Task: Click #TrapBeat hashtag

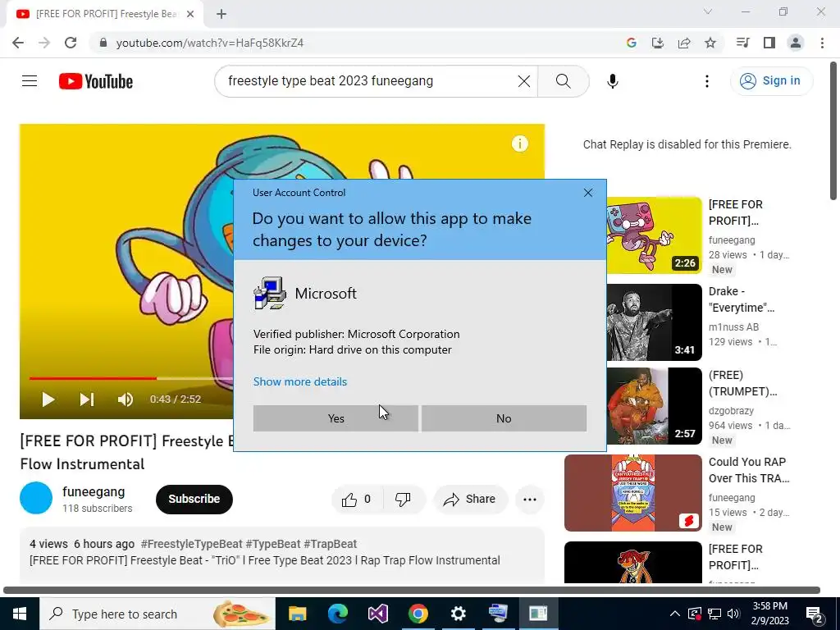Action: coord(330,544)
